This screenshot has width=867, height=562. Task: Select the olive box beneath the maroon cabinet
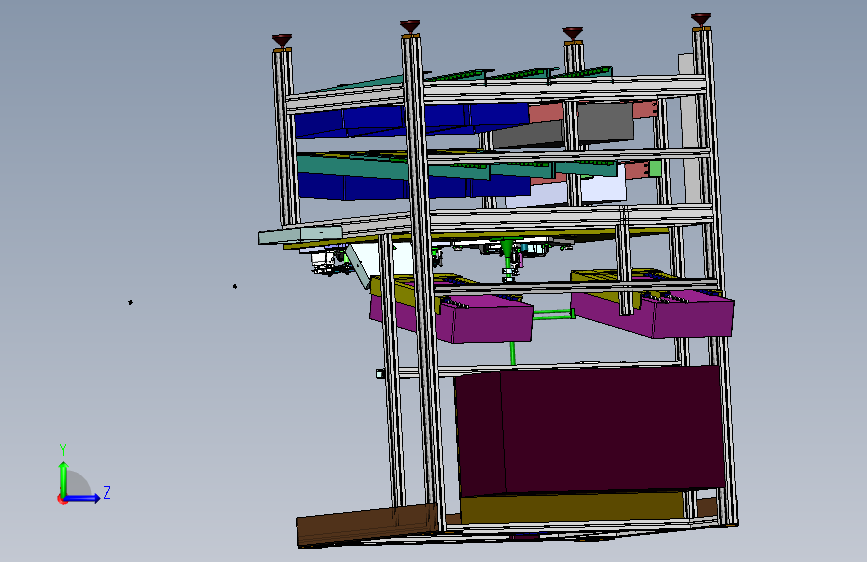pyautogui.click(x=572, y=507)
